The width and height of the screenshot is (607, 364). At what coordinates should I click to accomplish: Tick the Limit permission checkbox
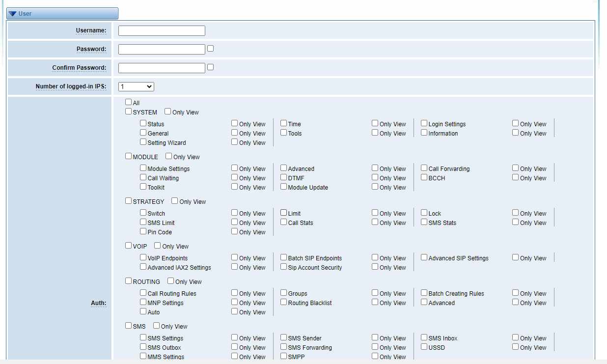283,213
